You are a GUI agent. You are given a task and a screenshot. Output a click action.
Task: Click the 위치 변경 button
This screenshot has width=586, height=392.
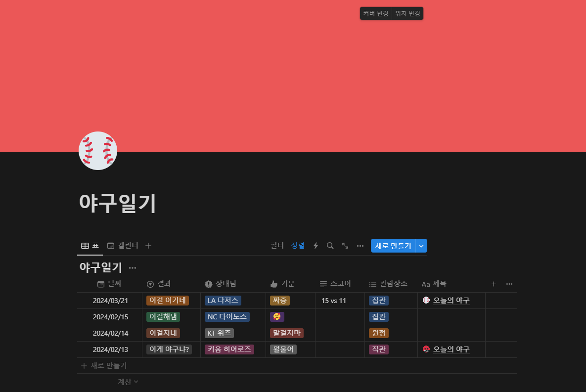pyautogui.click(x=407, y=13)
